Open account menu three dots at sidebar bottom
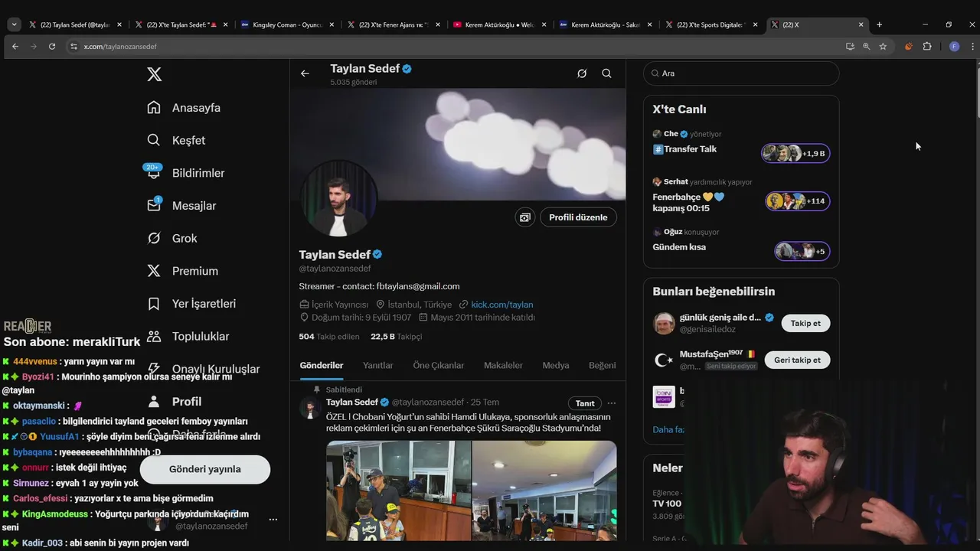 tap(273, 520)
